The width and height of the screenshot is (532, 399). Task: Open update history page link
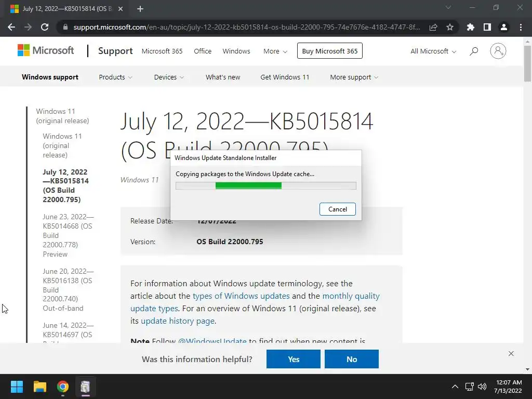178,321
